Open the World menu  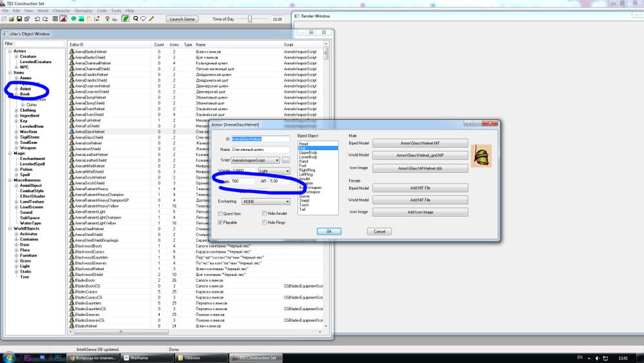[x=43, y=11]
